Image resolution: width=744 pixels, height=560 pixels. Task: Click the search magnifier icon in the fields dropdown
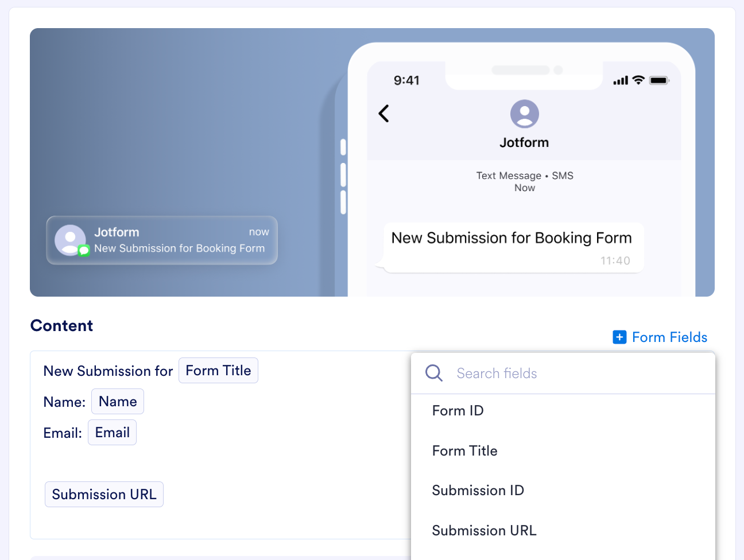click(x=433, y=373)
